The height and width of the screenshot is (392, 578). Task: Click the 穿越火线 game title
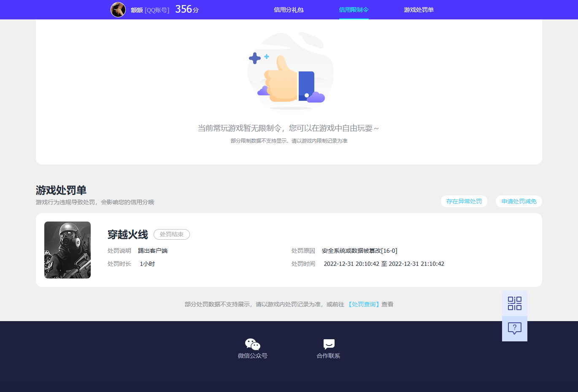coord(127,235)
